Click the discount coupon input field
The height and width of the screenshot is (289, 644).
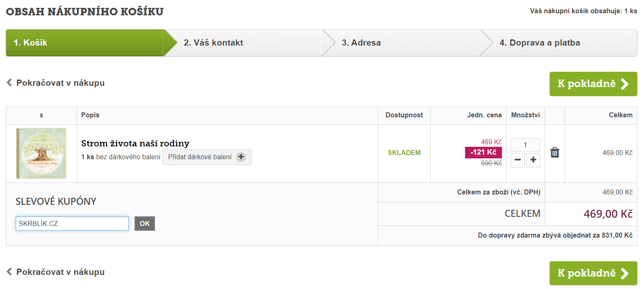(x=72, y=223)
